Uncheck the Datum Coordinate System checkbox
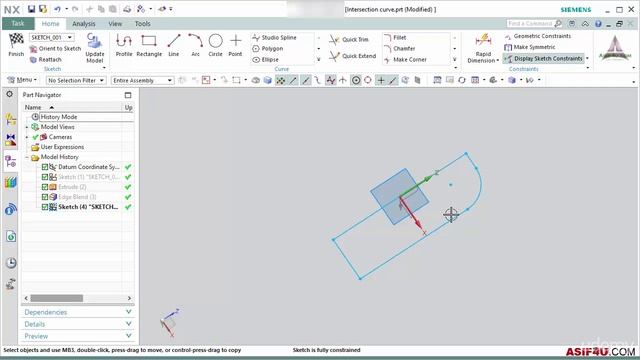This screenshot has width=640, height=360. click(x=45, y=167)
